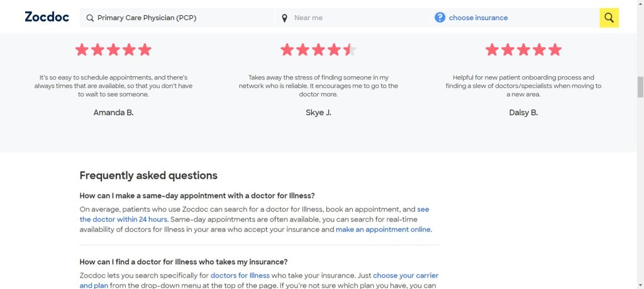Open the choose insurance selector

(x=478, y=18)
